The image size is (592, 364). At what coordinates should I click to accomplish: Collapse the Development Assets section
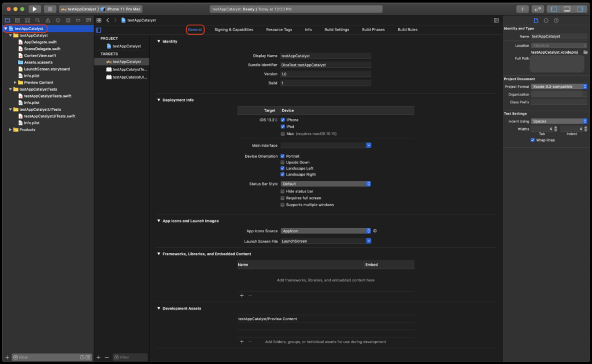coord(158,308)
